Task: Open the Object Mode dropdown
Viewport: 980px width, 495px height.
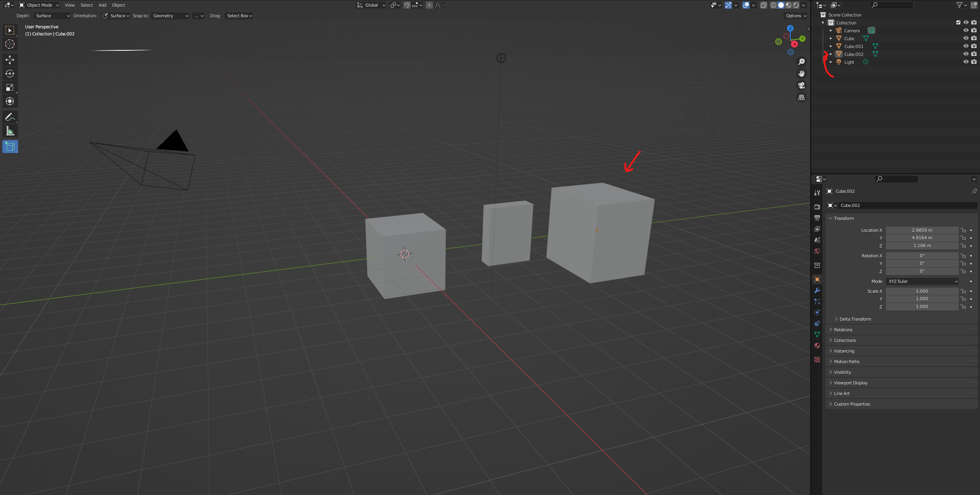Action: (x=39, y=5)
